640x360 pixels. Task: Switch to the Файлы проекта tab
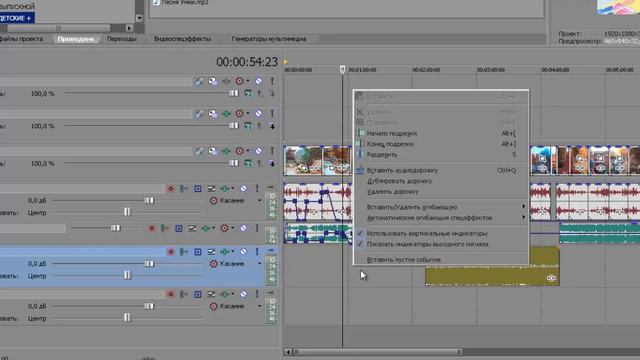[x=21, y=39]
